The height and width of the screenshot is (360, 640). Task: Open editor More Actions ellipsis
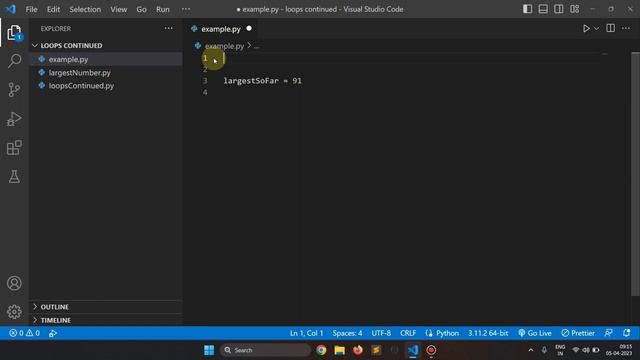(x=626, y=28)
